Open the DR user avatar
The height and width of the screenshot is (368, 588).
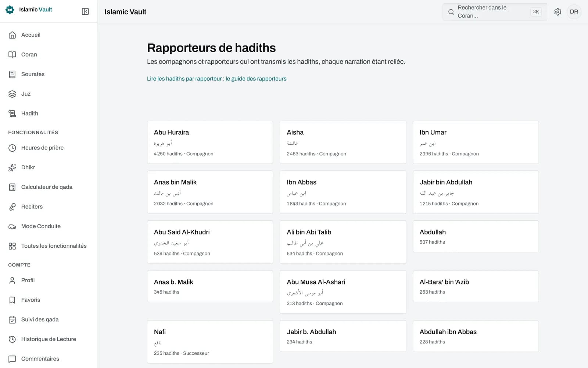point(574,12)
